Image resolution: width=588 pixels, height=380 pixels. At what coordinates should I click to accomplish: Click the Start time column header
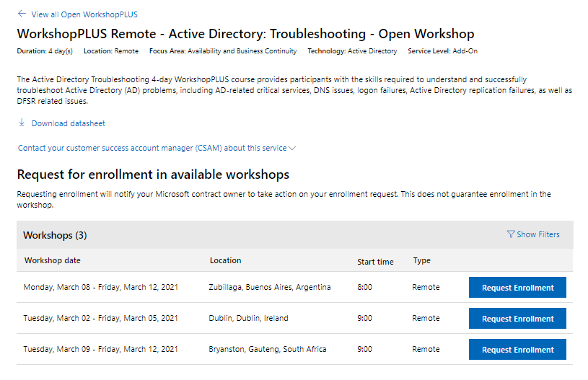(375, 262)
